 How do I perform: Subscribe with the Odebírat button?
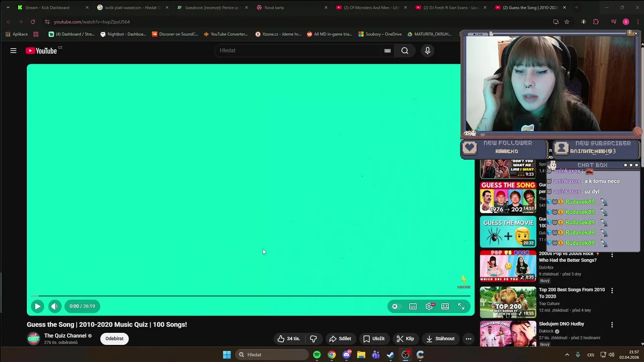pyautogui.click(x=114, y=338)
